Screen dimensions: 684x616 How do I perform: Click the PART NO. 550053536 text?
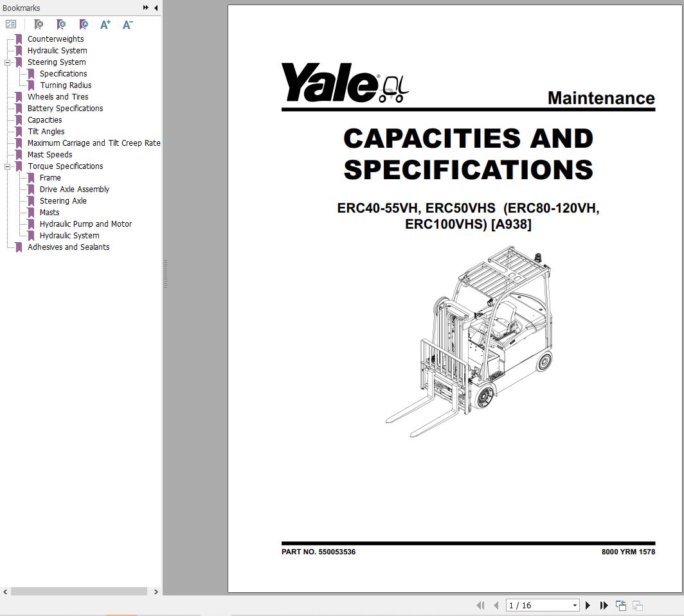(318, 552)
